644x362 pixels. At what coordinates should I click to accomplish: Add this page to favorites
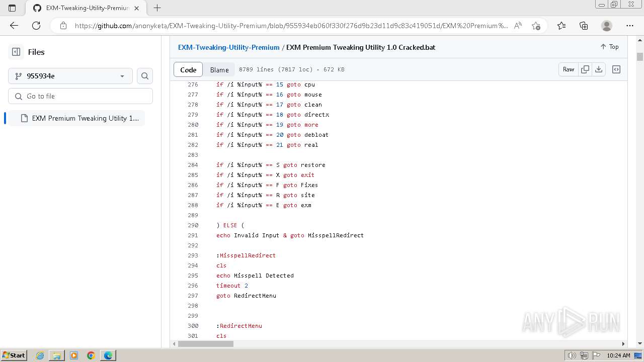pos(536,26)
